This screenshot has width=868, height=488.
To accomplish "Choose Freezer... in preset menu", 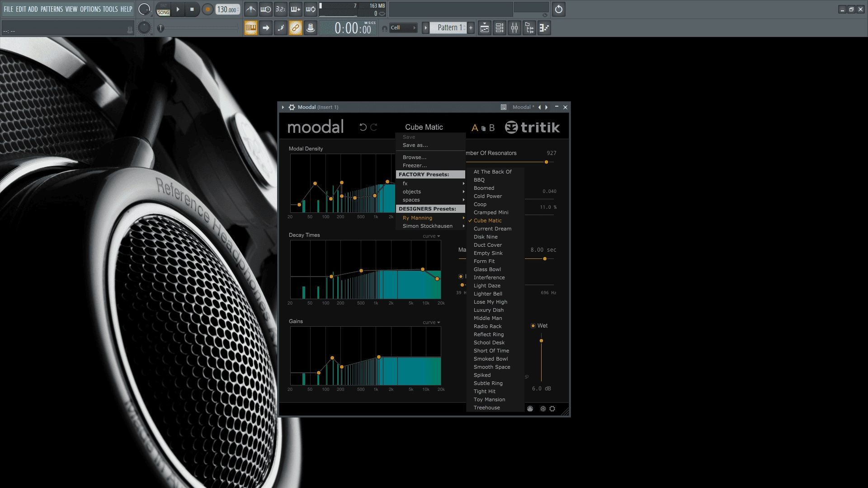I will point(430,165).
